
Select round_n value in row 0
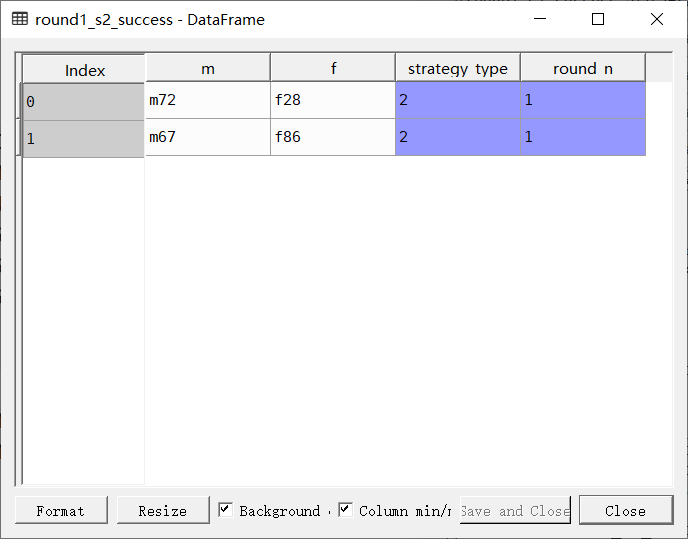pos(583,100)
